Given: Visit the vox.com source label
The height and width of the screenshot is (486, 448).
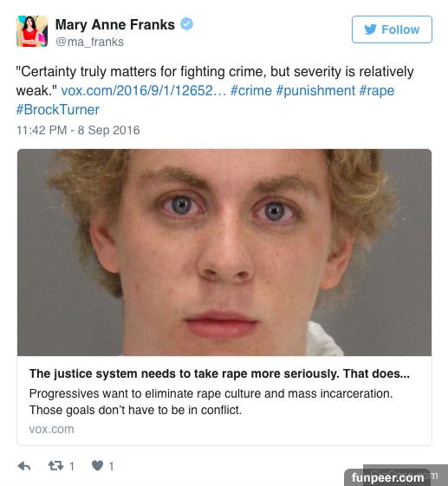Looking at the screenshot, I should [51, 430].
